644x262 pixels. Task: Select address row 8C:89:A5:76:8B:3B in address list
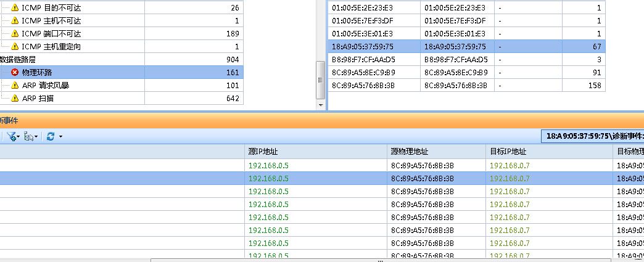pyautogui.click(x=466, y=86)
